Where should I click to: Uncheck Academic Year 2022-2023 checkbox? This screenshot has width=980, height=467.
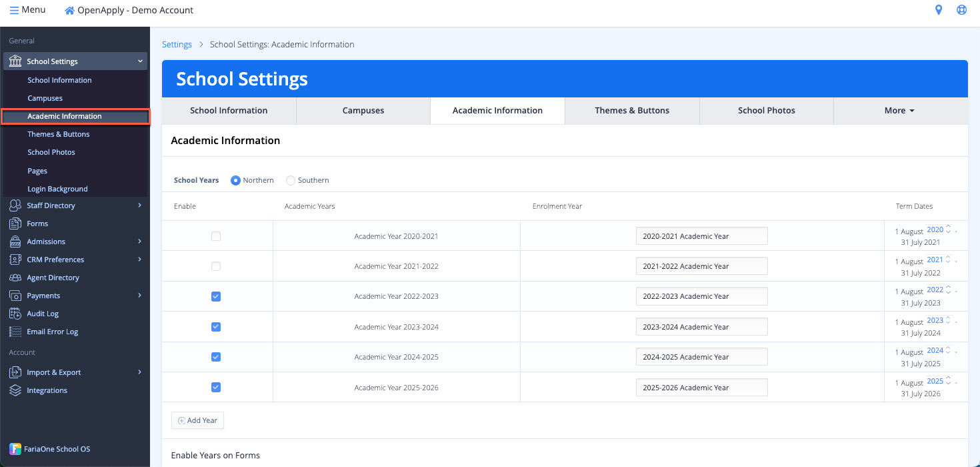[216, 296]
